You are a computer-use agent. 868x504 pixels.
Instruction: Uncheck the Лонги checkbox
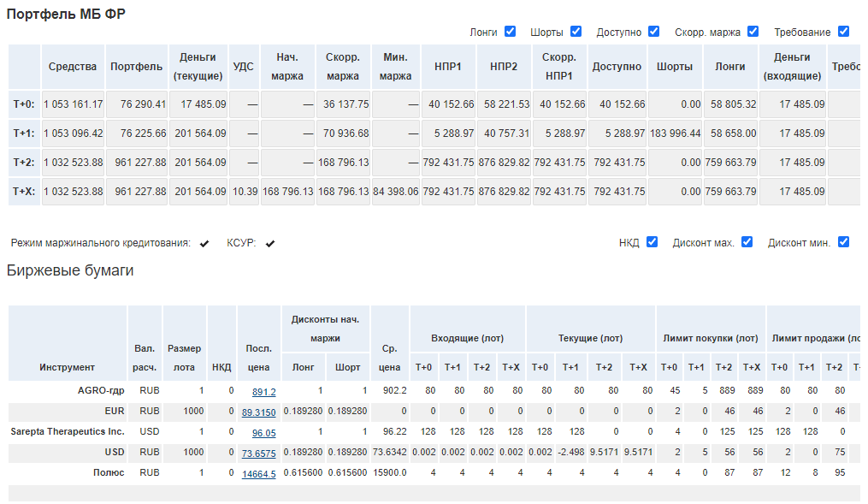(x=511, y=32)
